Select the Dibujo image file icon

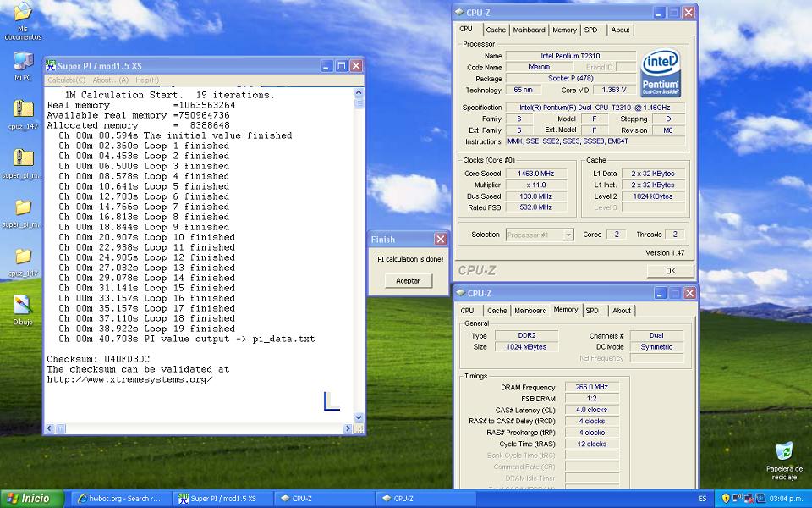23,305
